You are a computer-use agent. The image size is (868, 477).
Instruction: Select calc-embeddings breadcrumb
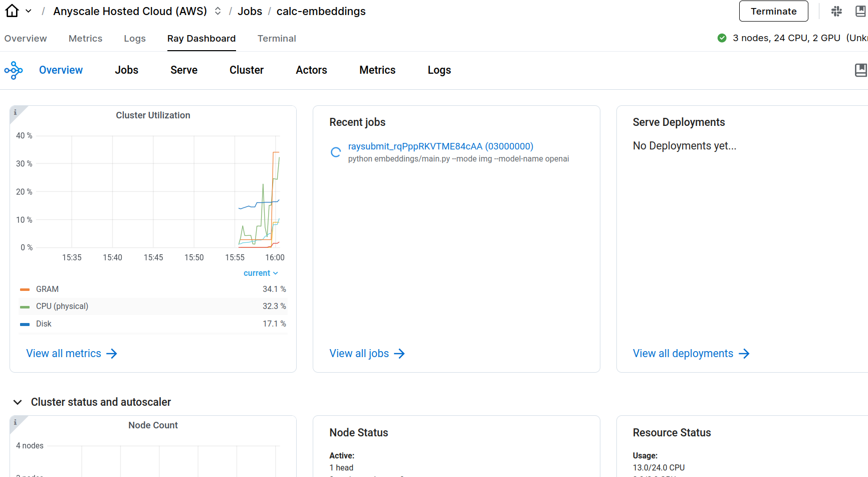(x=321, y=11)
